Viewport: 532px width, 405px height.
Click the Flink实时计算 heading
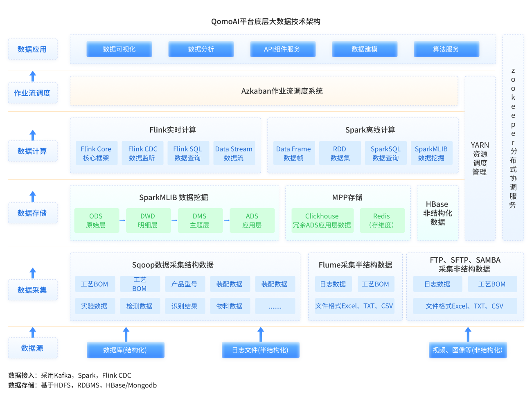(173, 130)
